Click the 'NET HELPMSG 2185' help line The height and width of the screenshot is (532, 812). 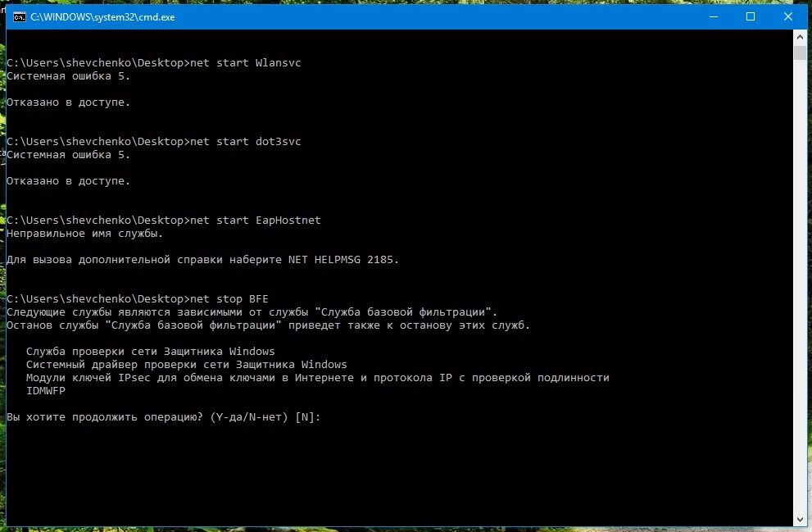pyautogui.click(x=203, y=260)
